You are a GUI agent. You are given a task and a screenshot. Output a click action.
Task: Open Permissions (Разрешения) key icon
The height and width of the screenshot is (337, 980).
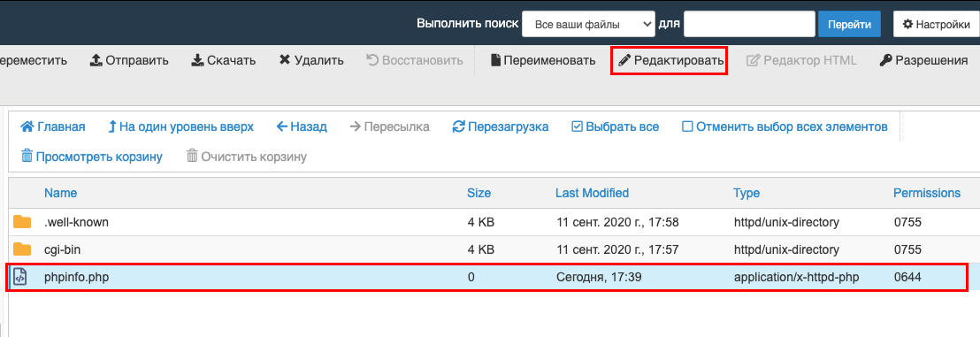pos(885,61)
